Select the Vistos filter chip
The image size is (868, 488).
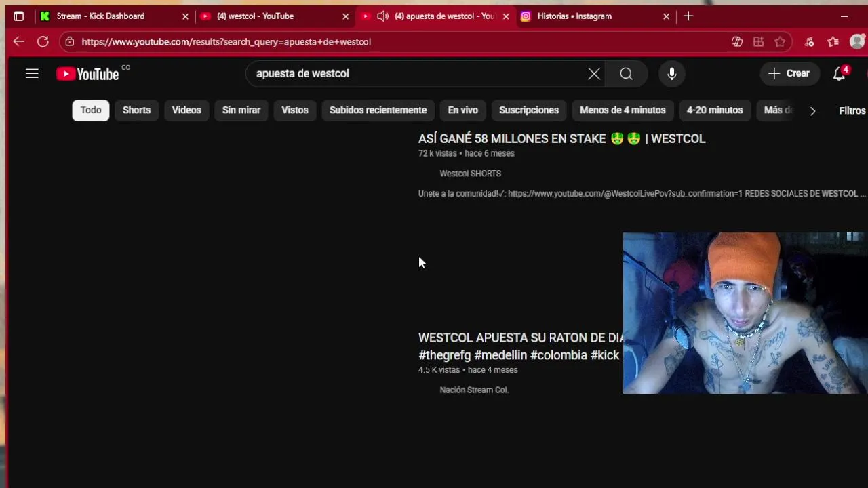point(295,110)
